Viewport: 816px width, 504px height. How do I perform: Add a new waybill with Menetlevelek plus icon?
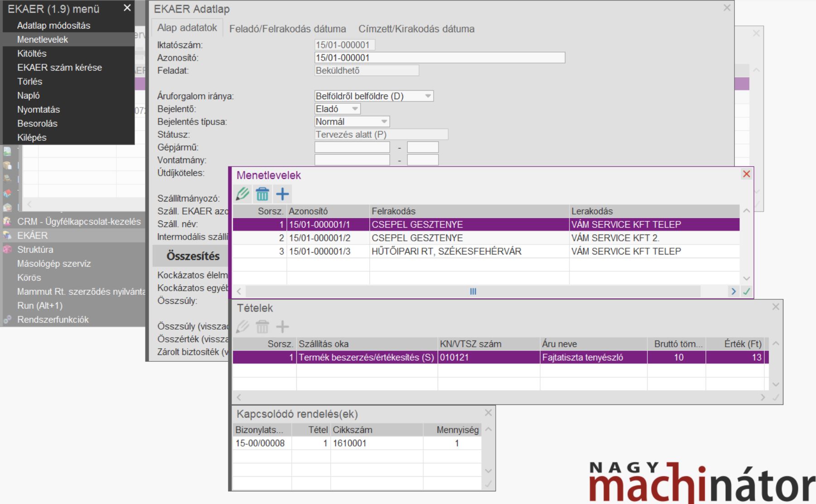tap(282, 194)
